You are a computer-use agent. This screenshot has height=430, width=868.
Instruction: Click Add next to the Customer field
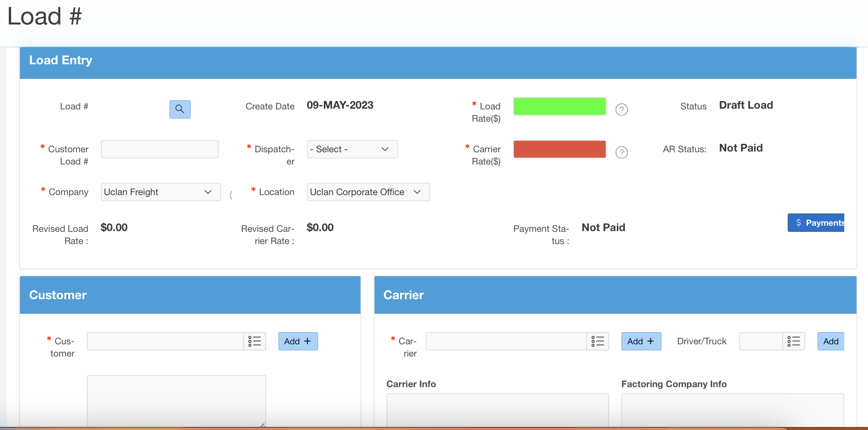pos(297,341)
